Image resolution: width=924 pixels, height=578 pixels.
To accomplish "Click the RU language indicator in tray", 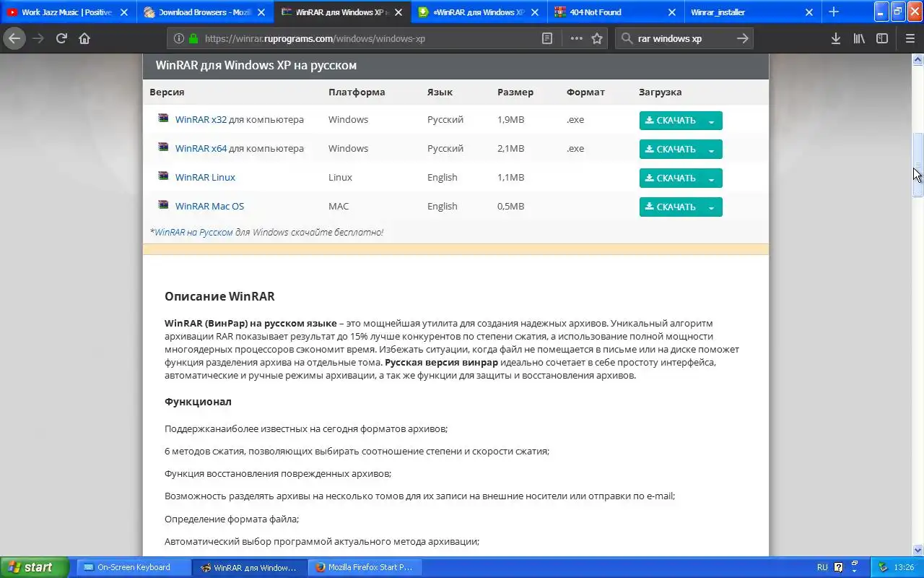I will 822,567.
